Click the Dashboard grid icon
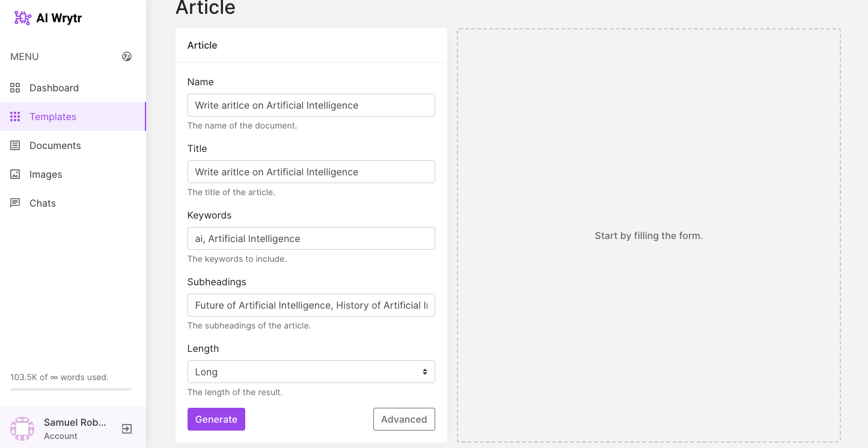This screenshot has height=448, width=868. click(x=15, y=88)
